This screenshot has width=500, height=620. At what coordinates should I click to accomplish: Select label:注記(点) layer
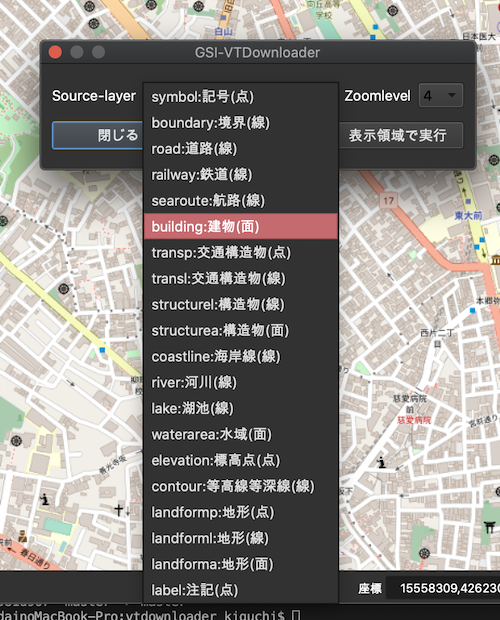coord(241,590)
